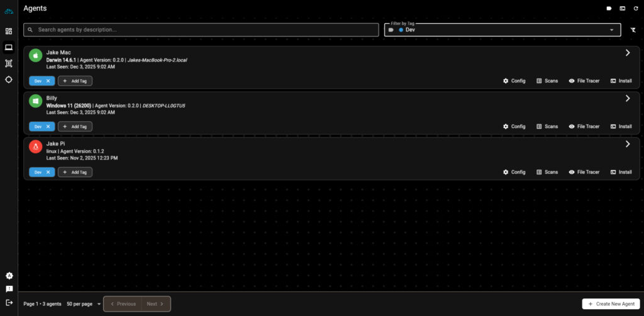Open the terminal icon in top header
Viewport: 644px width, 316px height.
tap(622, 9)
